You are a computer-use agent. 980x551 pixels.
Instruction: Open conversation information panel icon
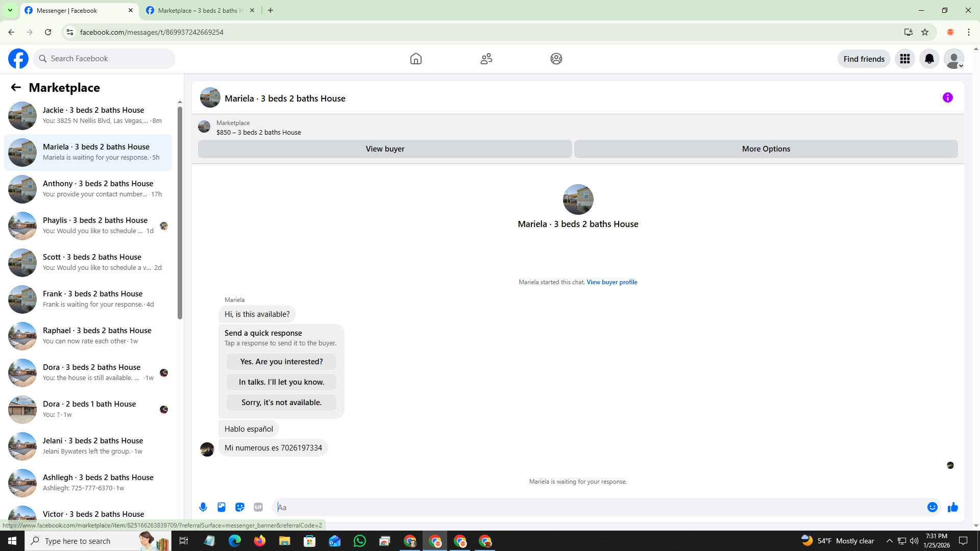[948, 97]
